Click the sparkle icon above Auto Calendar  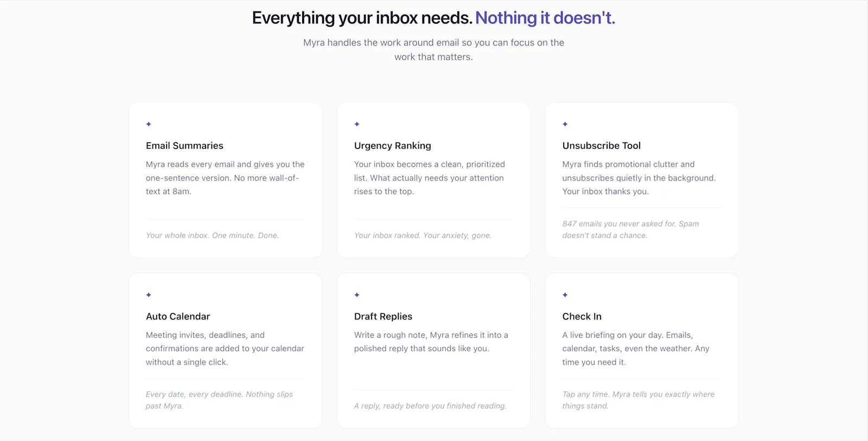(x=149, y=295)
